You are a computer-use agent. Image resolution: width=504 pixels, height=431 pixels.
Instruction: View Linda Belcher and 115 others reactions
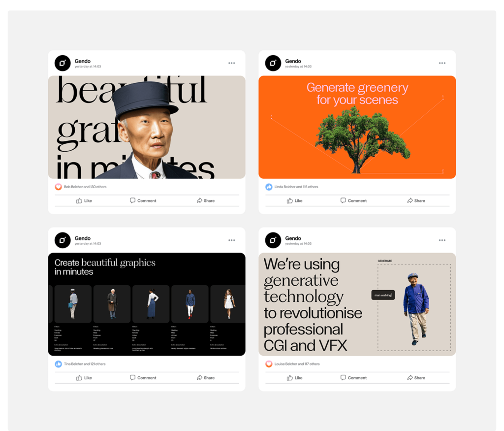pos(296,187)
